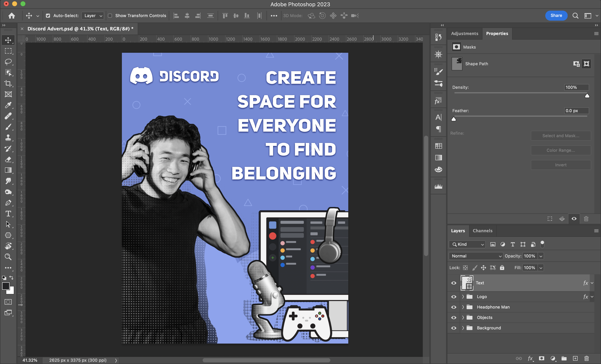
Task: Open the Home screen icon
Action: [12, 16]
